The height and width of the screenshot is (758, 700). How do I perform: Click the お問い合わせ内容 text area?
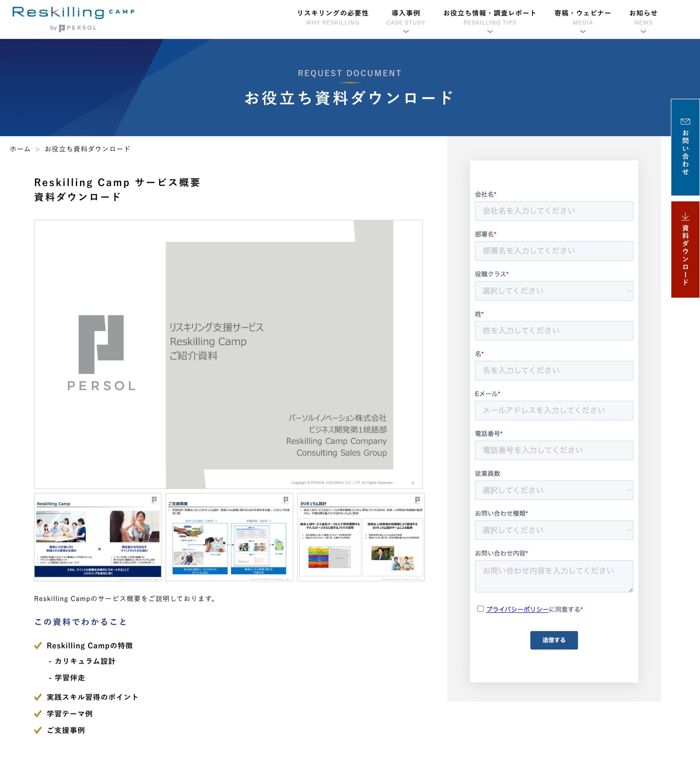click(x=554, y=576)
